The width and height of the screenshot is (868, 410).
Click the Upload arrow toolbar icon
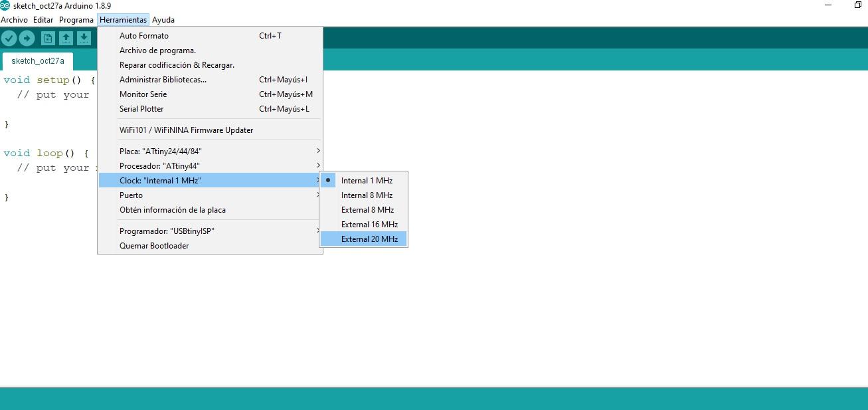click(x=27, y=39)
